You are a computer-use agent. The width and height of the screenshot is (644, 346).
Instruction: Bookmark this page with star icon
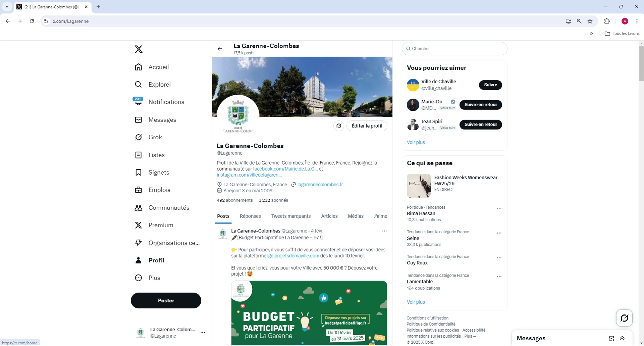[590, 21]
